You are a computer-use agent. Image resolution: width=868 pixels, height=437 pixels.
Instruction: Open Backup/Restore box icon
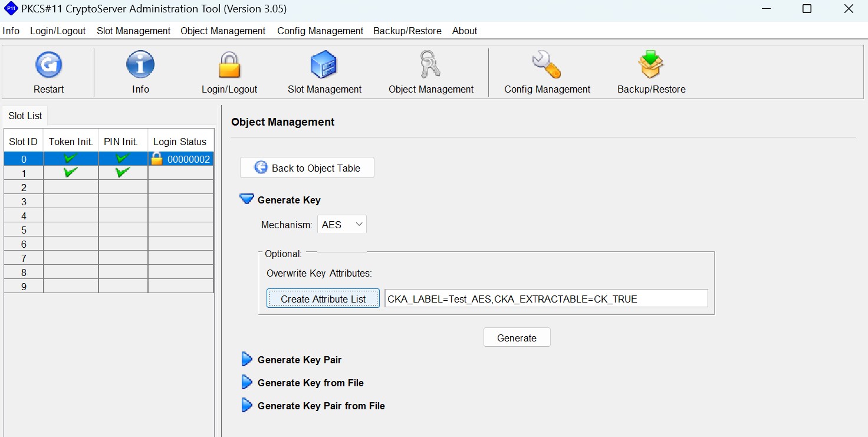tap(651, 64)
